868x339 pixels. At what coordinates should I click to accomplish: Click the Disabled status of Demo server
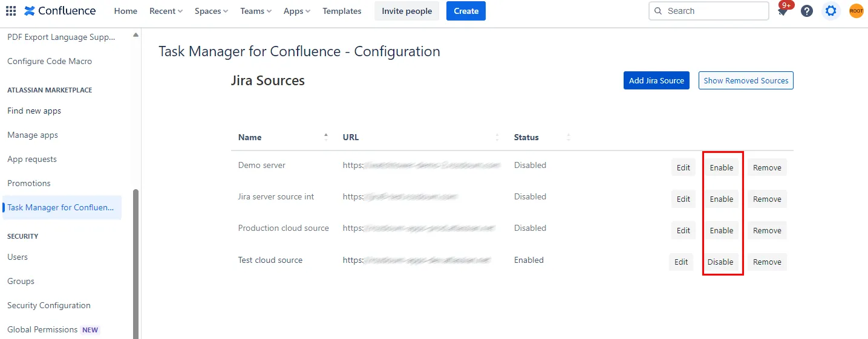[530, 165]
